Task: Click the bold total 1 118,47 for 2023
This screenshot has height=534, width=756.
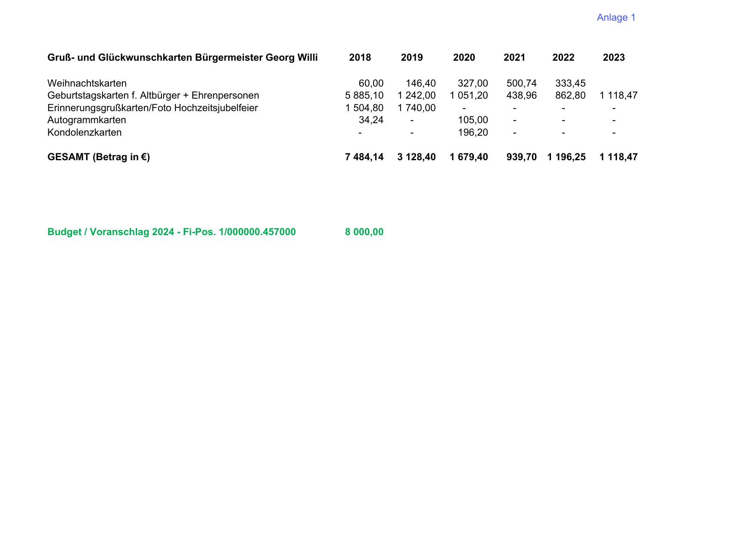Action: tap(619, 157)
